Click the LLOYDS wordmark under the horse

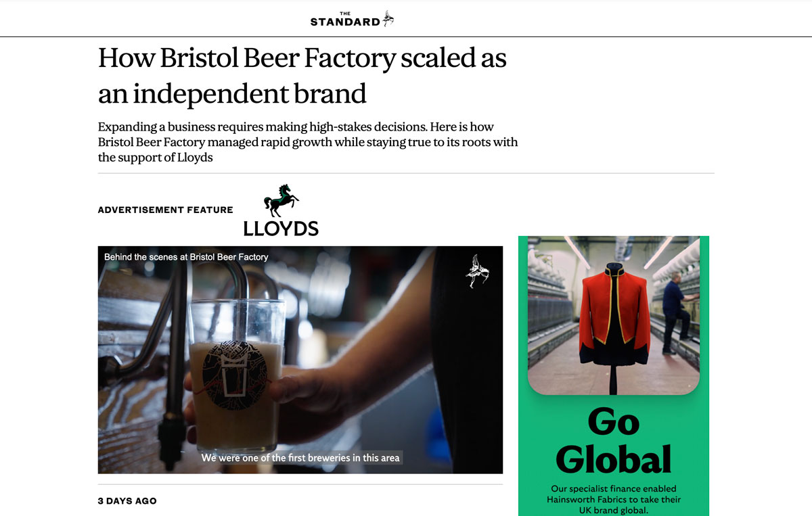[x=281, y=229]
